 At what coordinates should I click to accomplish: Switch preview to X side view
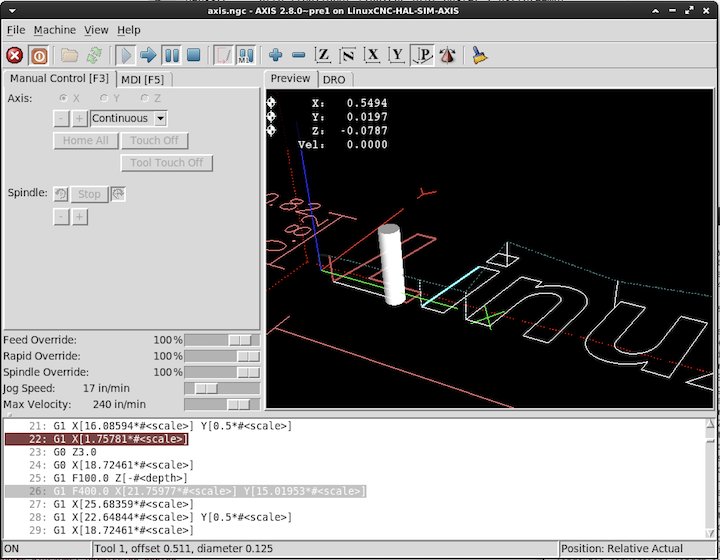[x=373, y=56]
